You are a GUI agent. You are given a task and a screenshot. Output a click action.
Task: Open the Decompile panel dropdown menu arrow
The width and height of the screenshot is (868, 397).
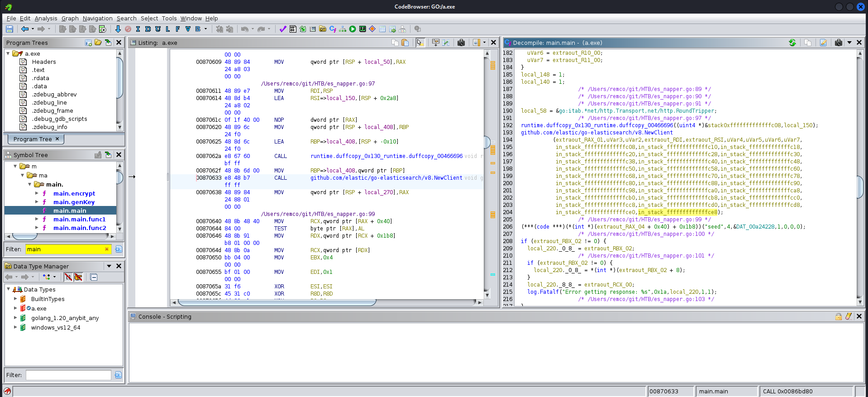tap(849, 43)
